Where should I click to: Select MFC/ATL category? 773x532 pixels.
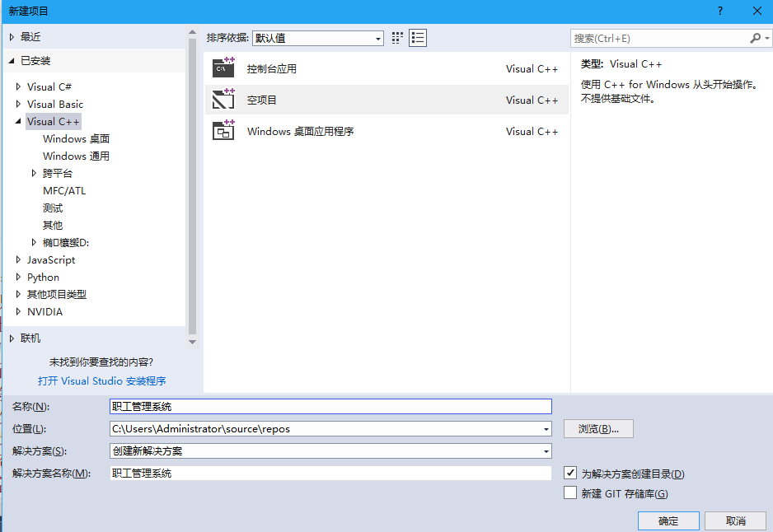coord(64,190)
